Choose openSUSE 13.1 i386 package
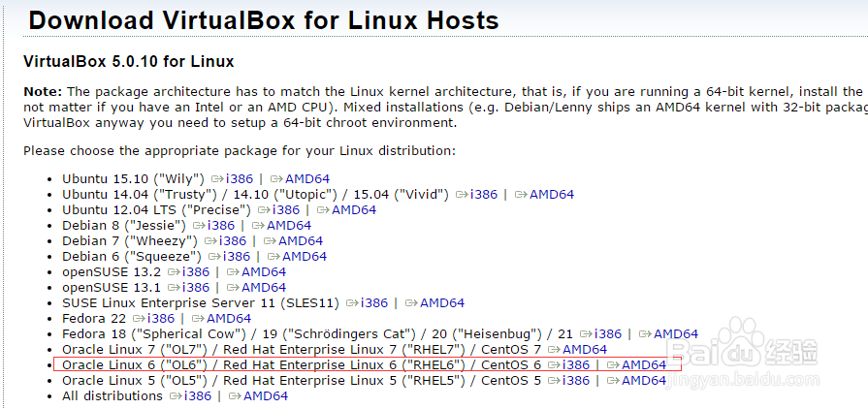The width and height of the screenshot is (868, 409). coord(196,287)
